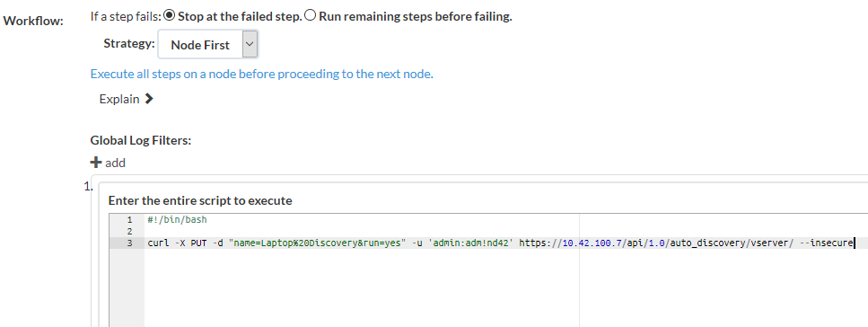This screenshot has width=868, height=327.
Task: Expand the Explain section chevron
Action: pyautogui.click(x=148, y=99)
